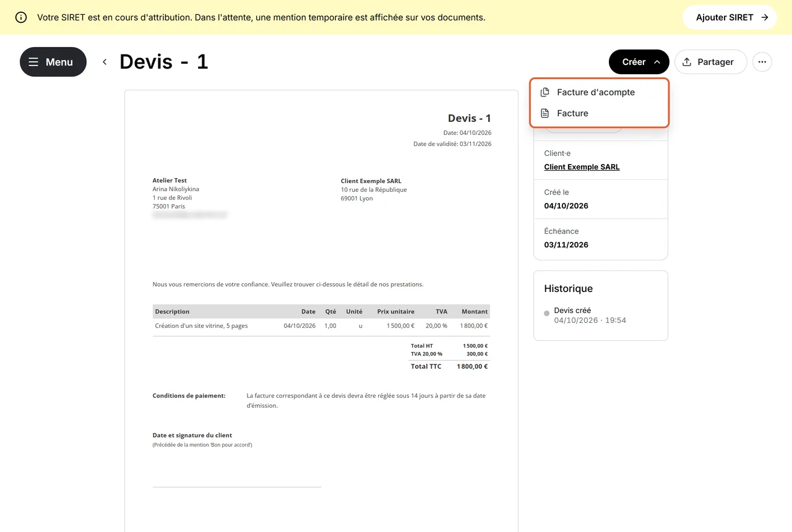Click the Devis - 1 page title
This screenshot has width=792, height=532.
pos(164,62)
